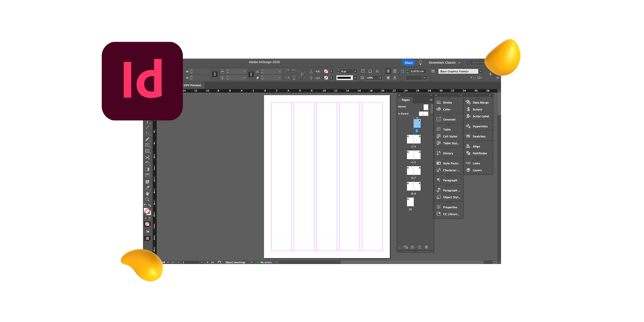Open the Pathfinder panel
The width and height of the screenshot is (644, 322).
[x=477, y=153]
